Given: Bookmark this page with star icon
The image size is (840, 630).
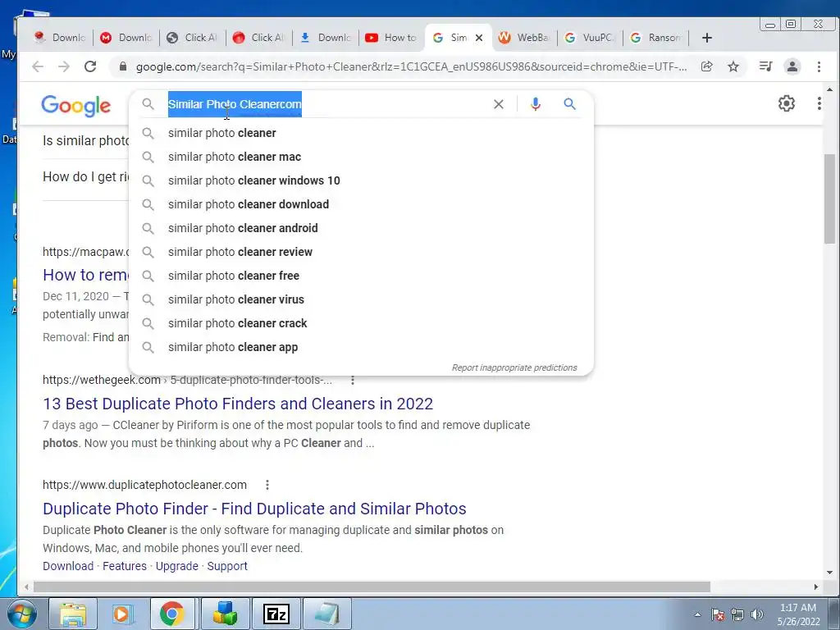Looking at the screenshot, I should point(733,66).
